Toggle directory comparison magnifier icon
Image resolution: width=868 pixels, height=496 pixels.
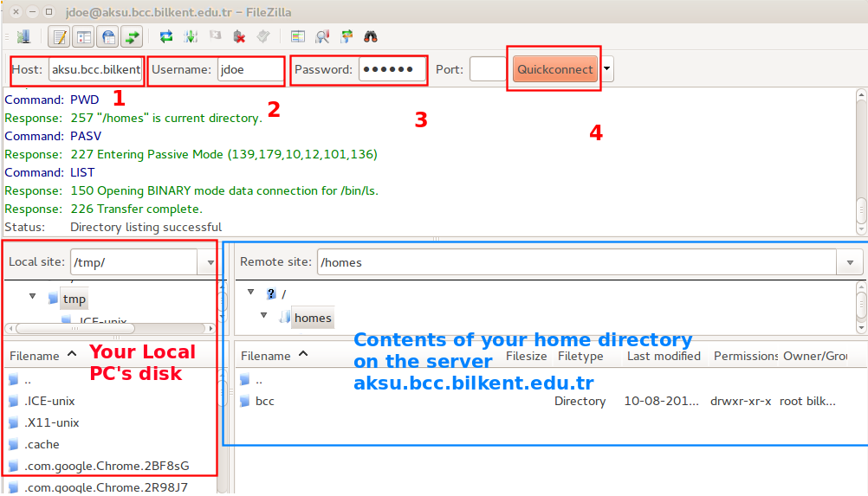click(x=322, y=37)
